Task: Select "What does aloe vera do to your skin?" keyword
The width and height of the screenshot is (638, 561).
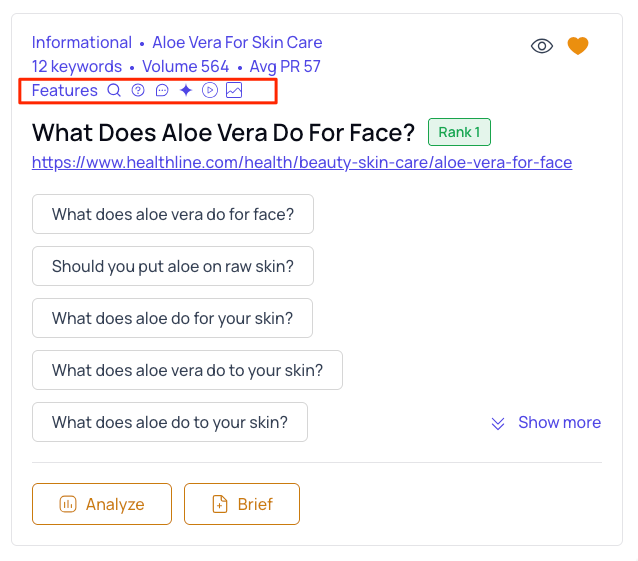Action: point(187,370)
